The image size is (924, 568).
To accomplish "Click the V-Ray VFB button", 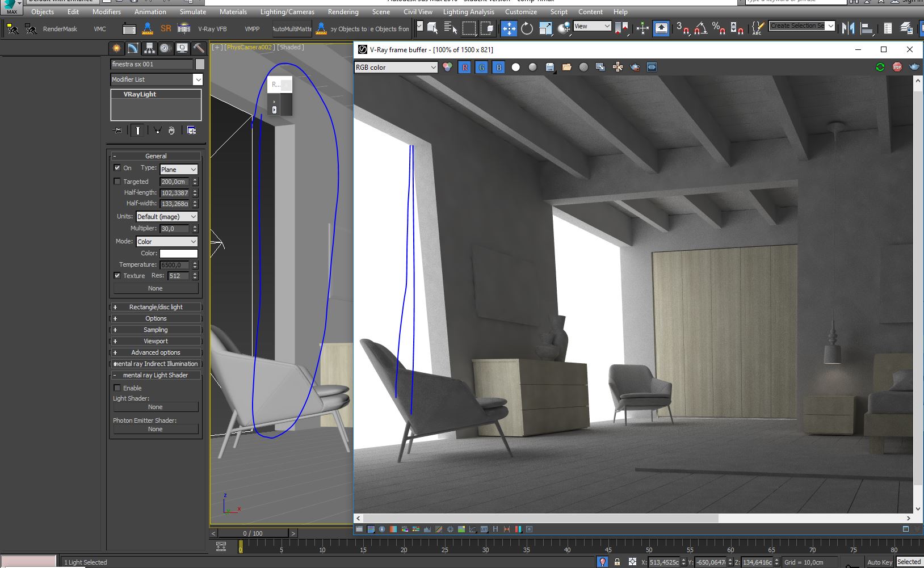I will click(212, 28).
